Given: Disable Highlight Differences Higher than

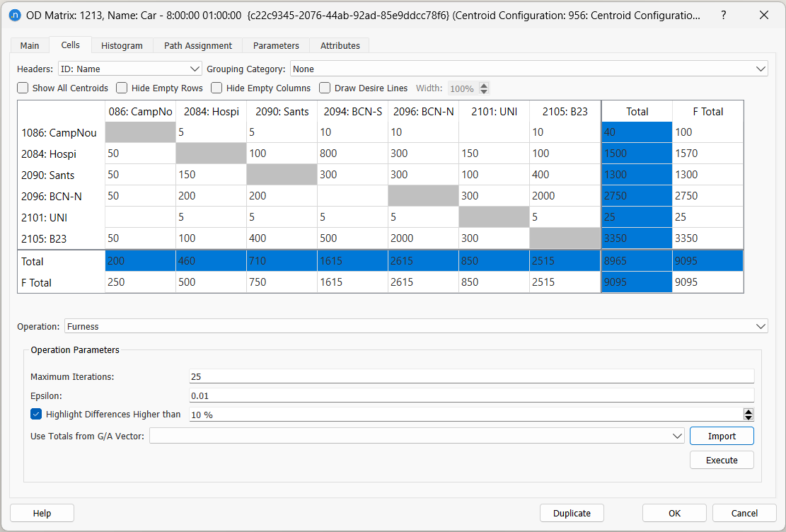Looking at the screenshot, I should coord(36,414).
